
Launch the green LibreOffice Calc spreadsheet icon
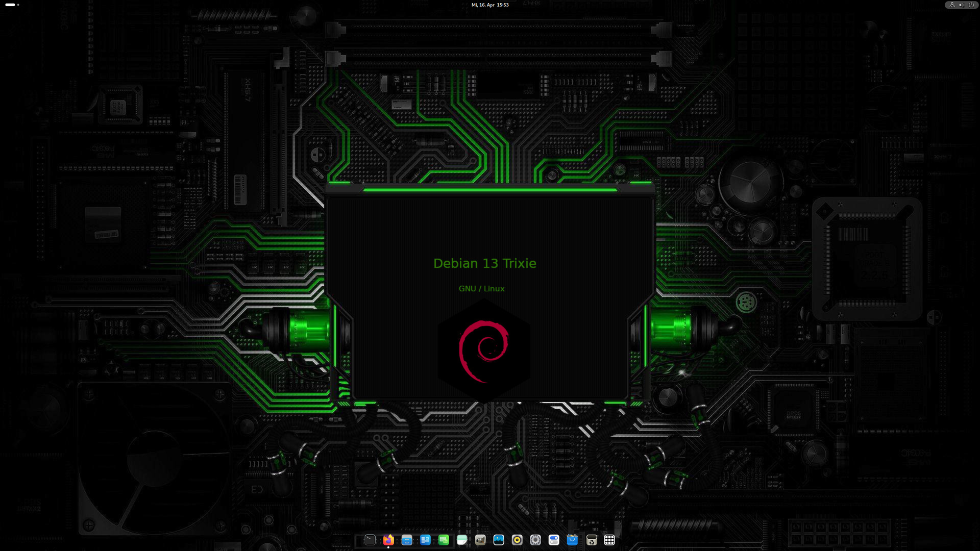[x=444, y=540]
